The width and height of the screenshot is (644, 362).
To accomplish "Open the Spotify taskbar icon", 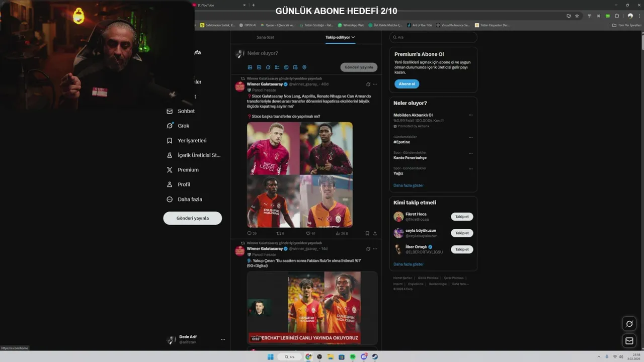I will [x=353, y=357].
